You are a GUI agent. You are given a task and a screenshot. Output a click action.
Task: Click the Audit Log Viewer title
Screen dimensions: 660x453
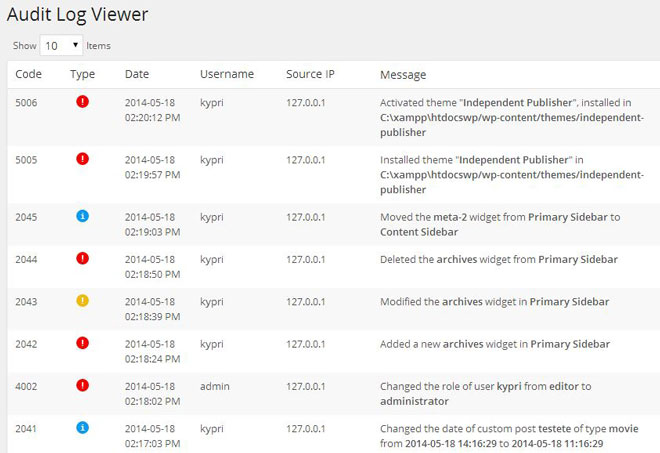[x=77, y=15]
